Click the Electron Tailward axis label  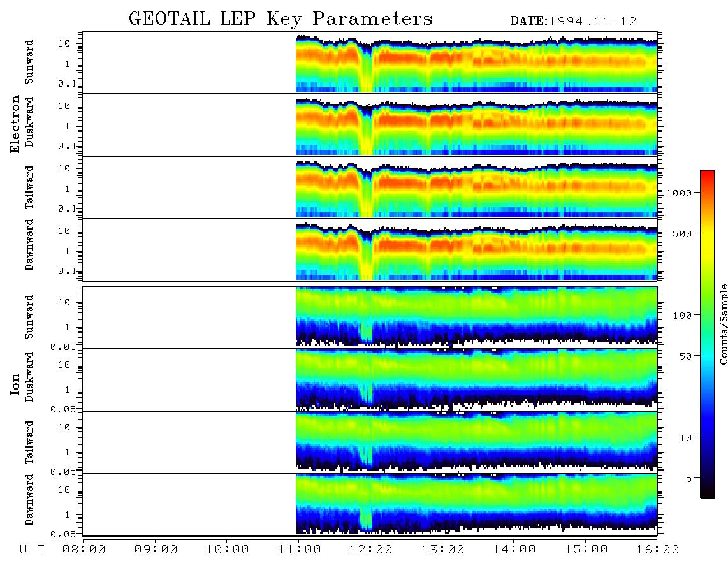click(x=29, y=187)
